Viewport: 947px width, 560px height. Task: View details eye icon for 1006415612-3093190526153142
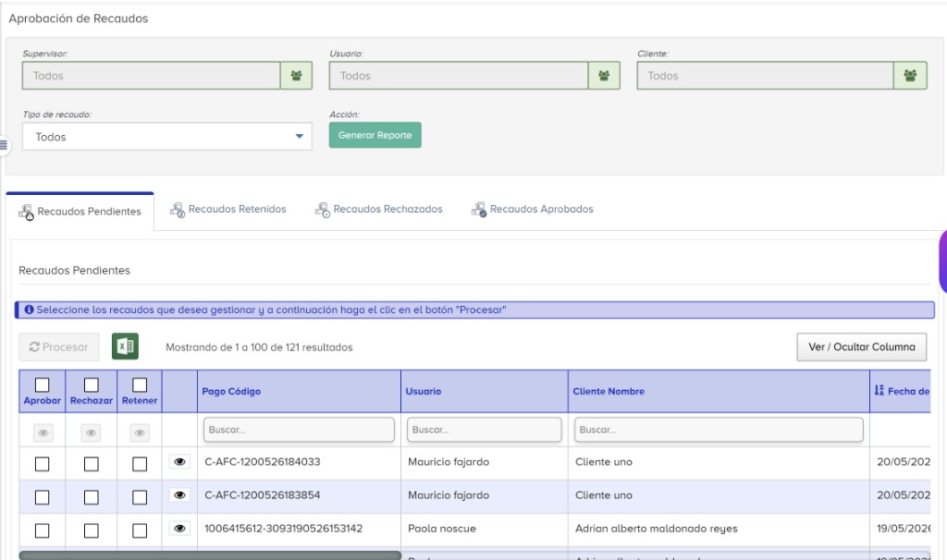pyautogui.click(x=179, y=528)
